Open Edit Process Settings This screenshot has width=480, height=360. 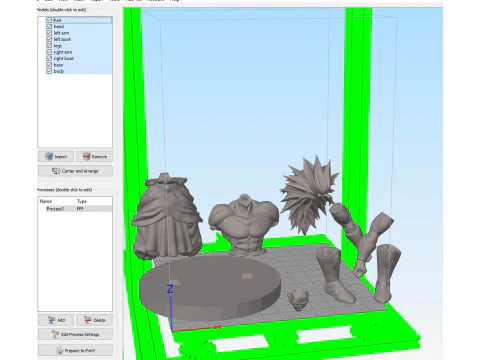75,334
